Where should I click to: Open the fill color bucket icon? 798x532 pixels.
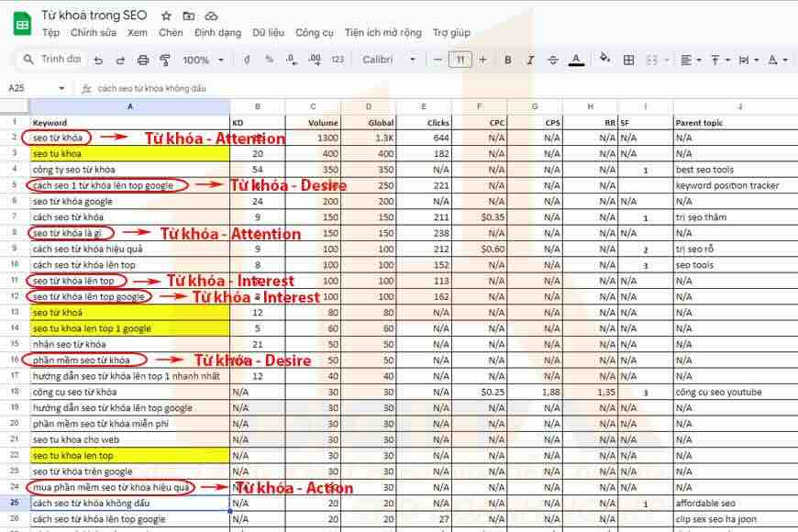[x=604, y=59]
